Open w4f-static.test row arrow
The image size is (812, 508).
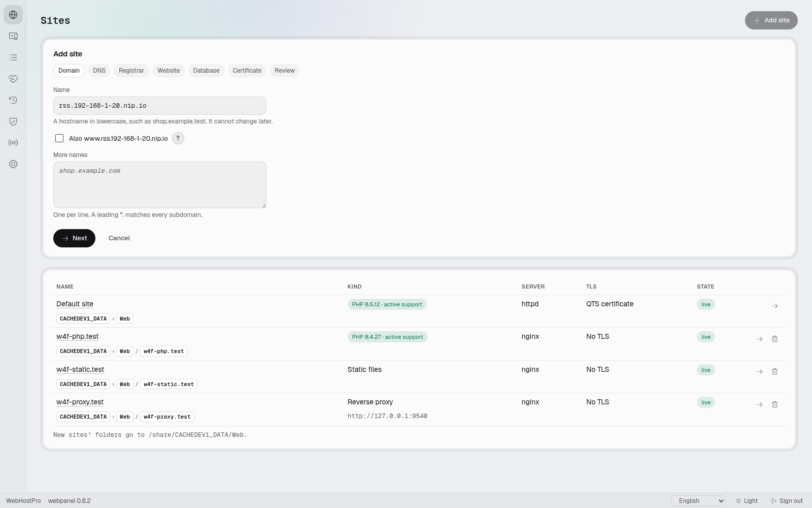click(x=759, y=371)
